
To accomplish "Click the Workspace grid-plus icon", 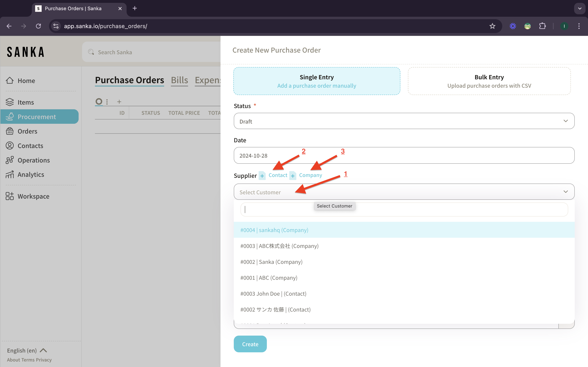I will (x=10, y=196).
